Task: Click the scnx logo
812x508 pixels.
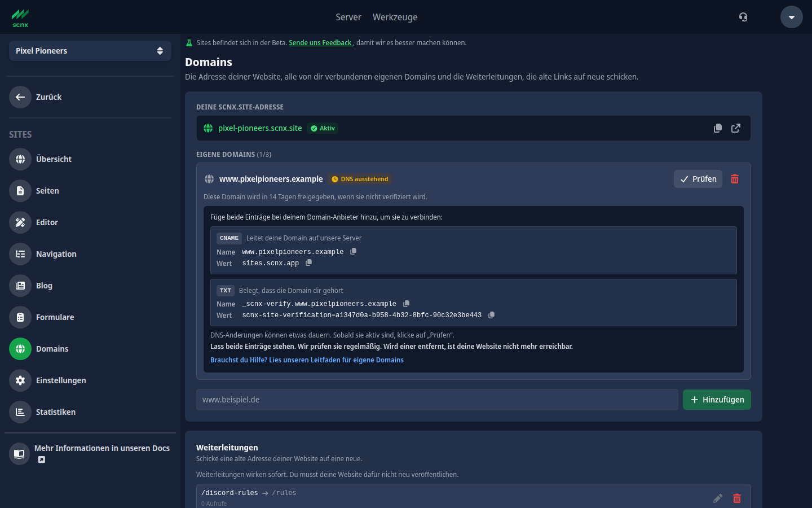Action: coord(20,18)
